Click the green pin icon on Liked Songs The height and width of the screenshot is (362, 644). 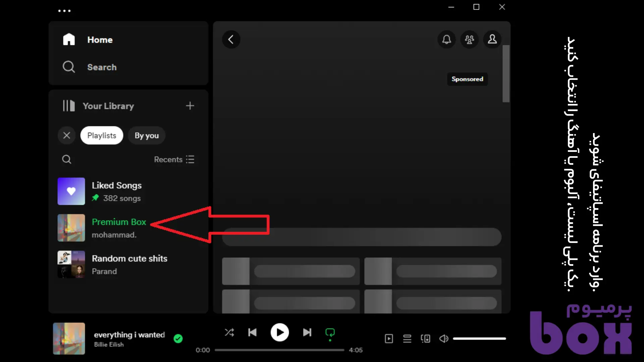(x=96, y=198)
